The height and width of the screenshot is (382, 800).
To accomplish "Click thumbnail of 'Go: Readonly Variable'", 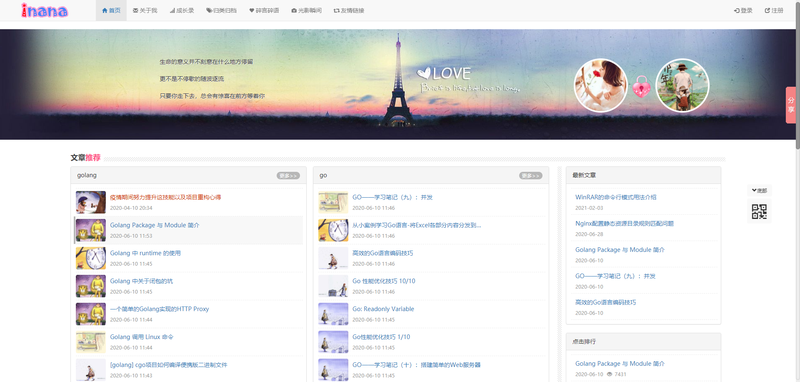I will click(333, 314).
